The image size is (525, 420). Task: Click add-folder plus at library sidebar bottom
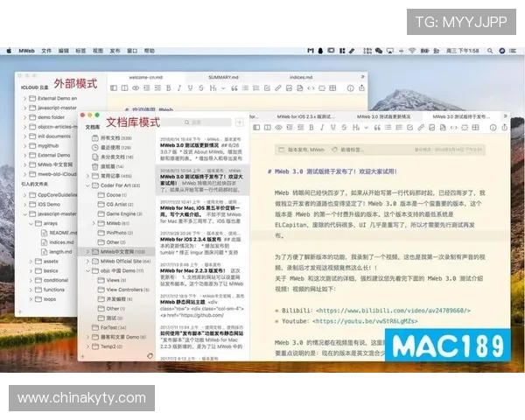(83, 356)
